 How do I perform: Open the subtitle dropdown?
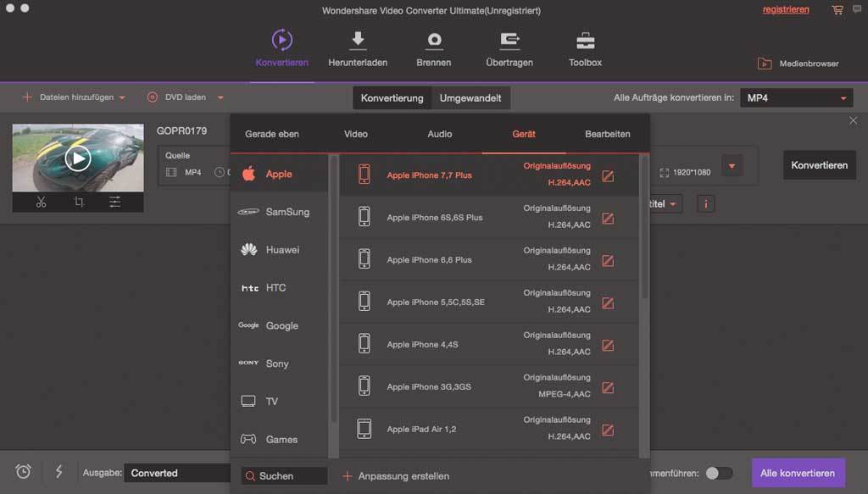tap(665, 204)
